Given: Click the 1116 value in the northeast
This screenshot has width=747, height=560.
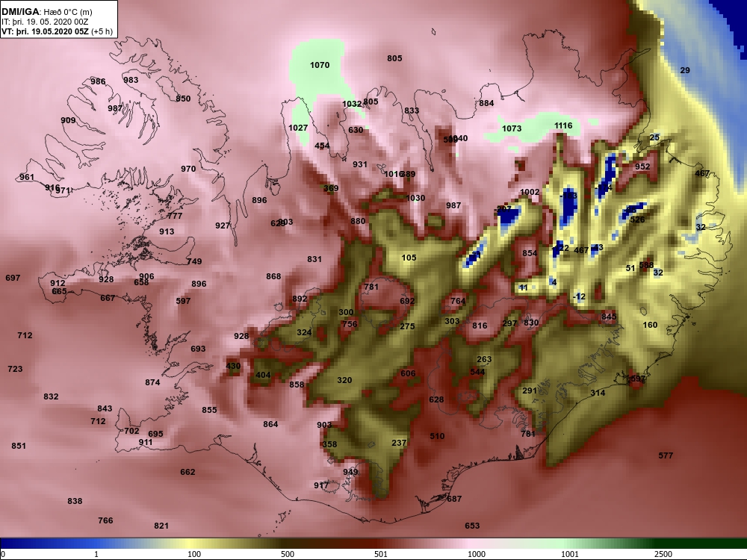Looking at the screenshot, I should 563,125.
